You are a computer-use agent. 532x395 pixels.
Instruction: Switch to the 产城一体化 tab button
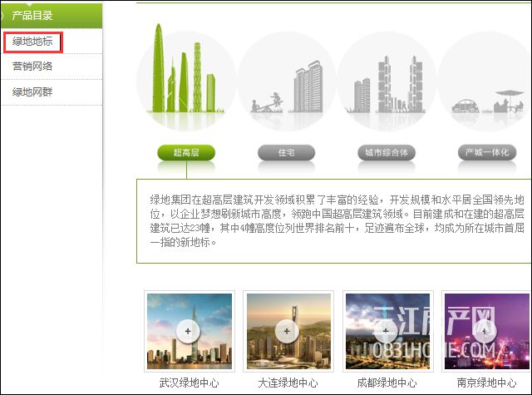coord(487,153)
